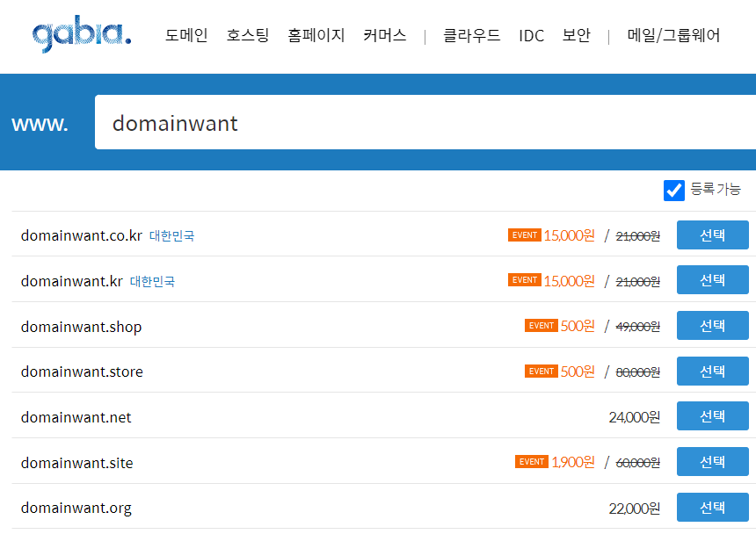756x534 pixels.
Task: Click 1,900원 price for domainwant.site
Action: (x=573, y=462)
